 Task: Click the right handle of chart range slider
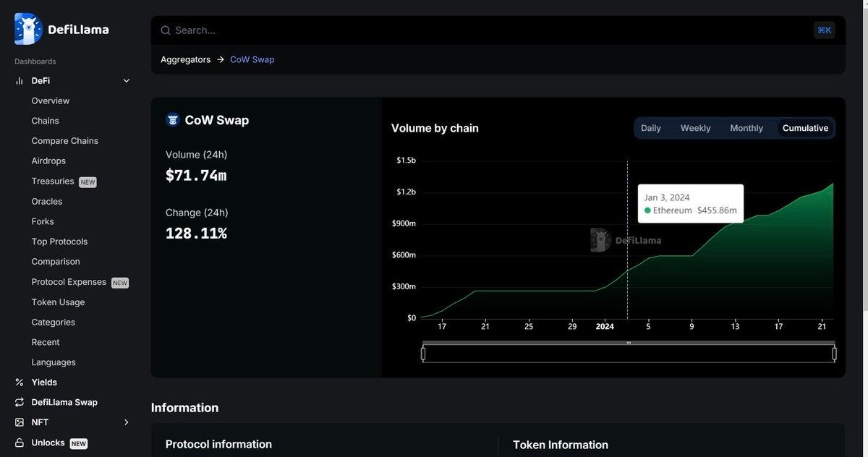pyautogui.click(x=834, y=354)
